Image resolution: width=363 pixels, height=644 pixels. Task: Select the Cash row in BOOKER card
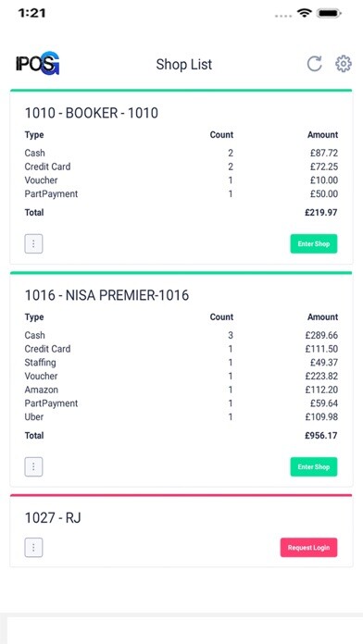(x=181, y=154)
